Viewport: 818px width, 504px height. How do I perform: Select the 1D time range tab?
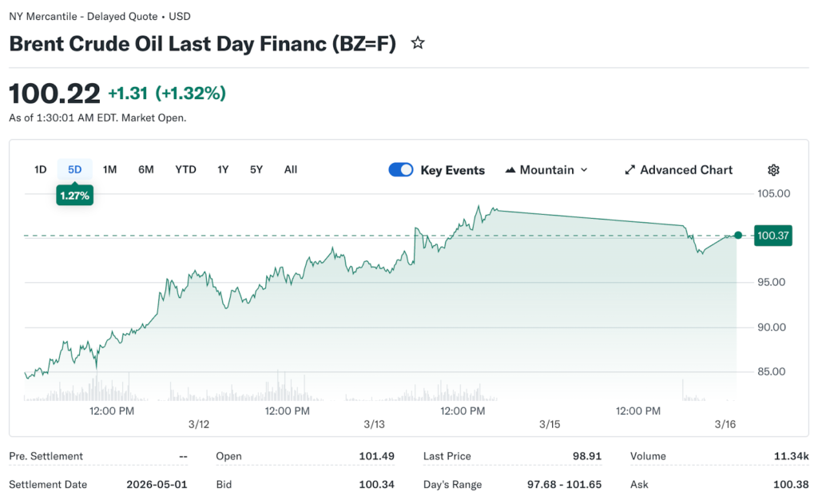pos(40,169)
